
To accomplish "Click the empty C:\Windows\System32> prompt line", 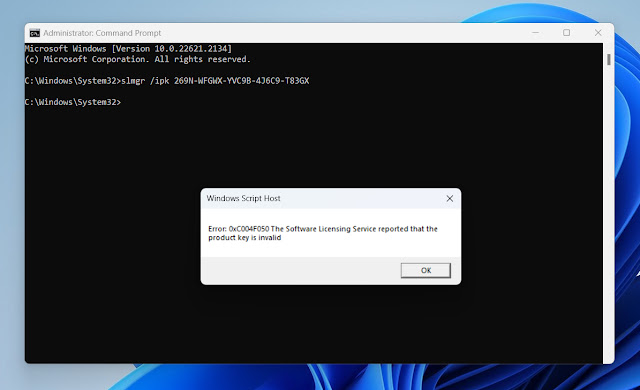I will pos(73,102).
